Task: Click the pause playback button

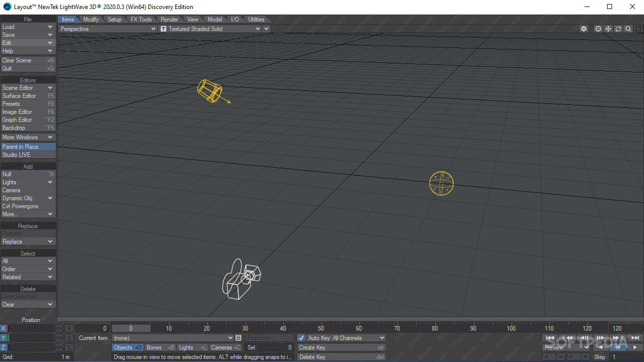Action: pyautogui.click(x=618, y=347)
